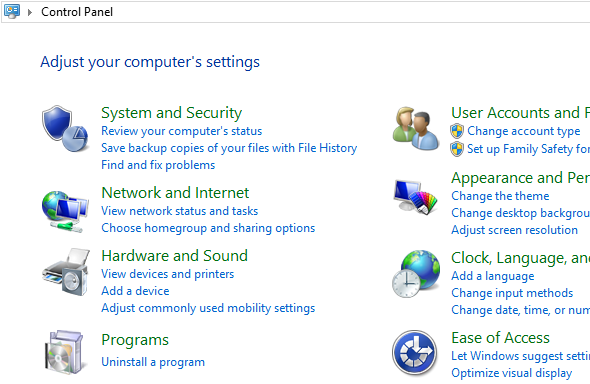Open Hardware and Sound category
The width and height of the screenshot is (590, 384).
tap(175, 256)
